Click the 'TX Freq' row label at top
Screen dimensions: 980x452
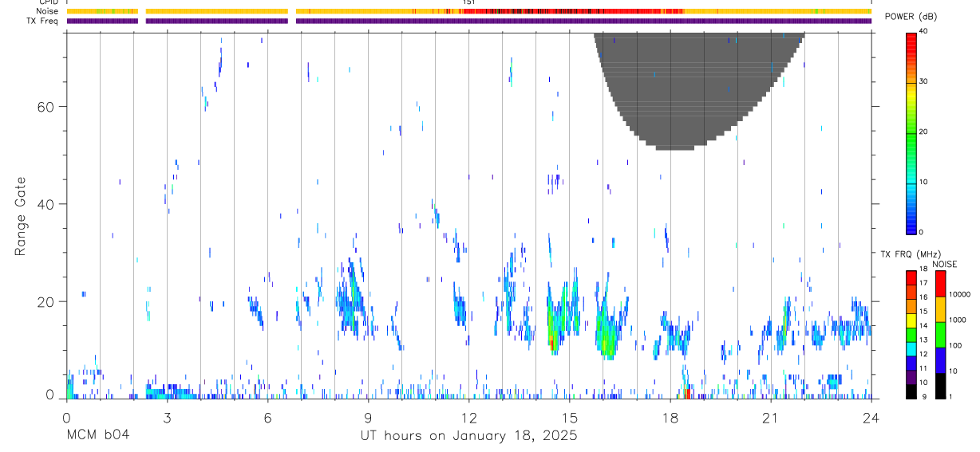(x=43, y=20)
